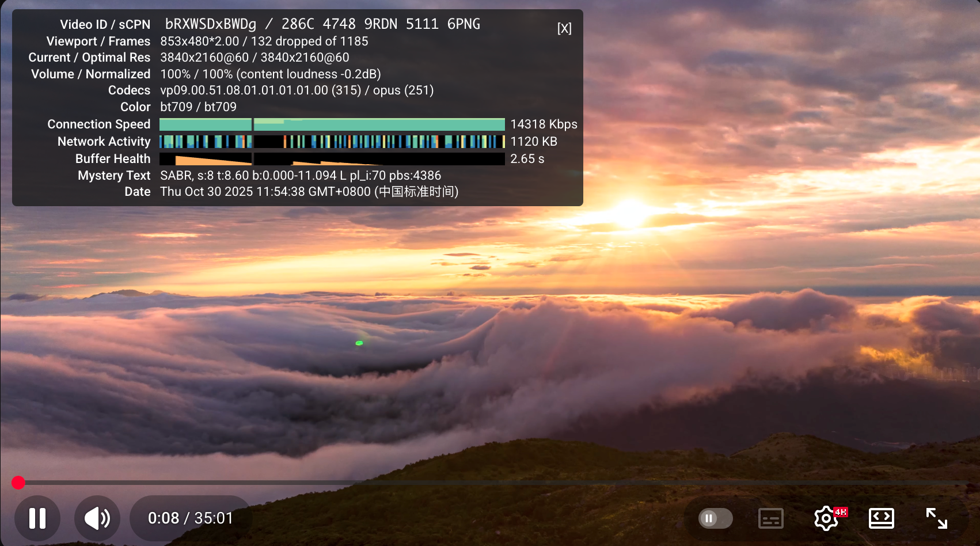Mute the video using speaker icon
This screenshot has height=546, width=980.
click(x=97, y=518)
